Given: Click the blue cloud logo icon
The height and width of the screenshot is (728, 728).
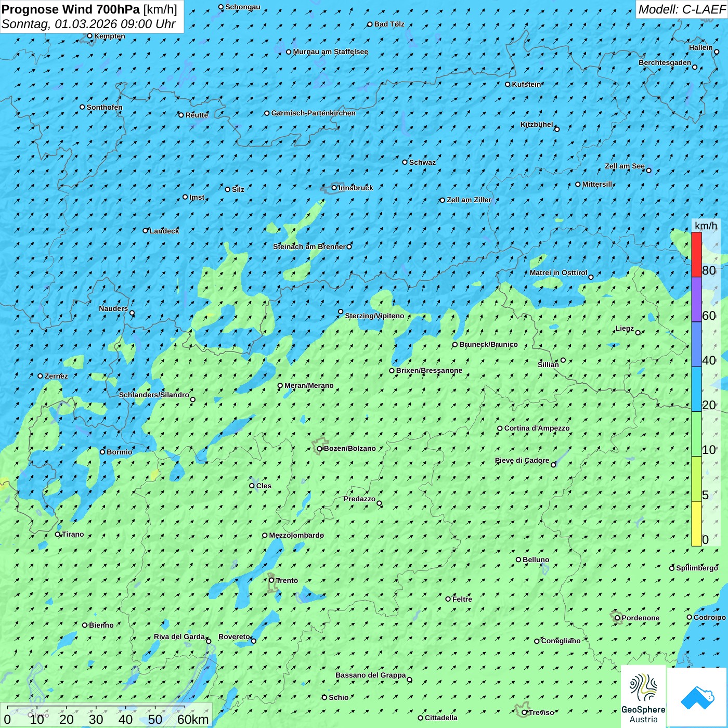Looking at the screenshot, I should coord(697,697).
